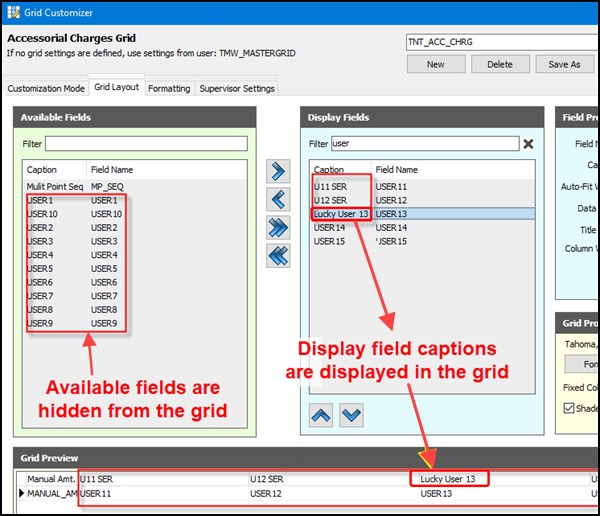Click the Save As button
The width and height of the screenshot is (600, 516).
click(x=564, y=64)
